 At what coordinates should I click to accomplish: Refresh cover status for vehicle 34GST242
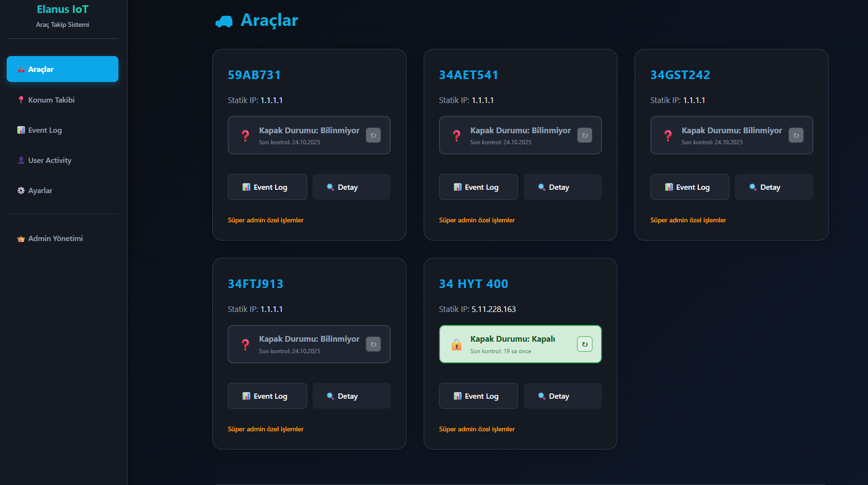(796, 135)
